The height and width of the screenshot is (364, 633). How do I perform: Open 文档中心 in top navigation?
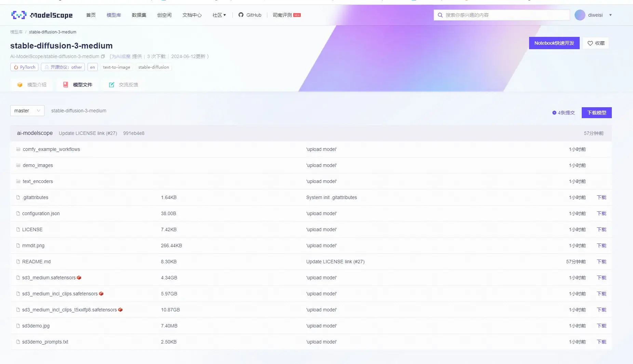[x=192, y=15]
